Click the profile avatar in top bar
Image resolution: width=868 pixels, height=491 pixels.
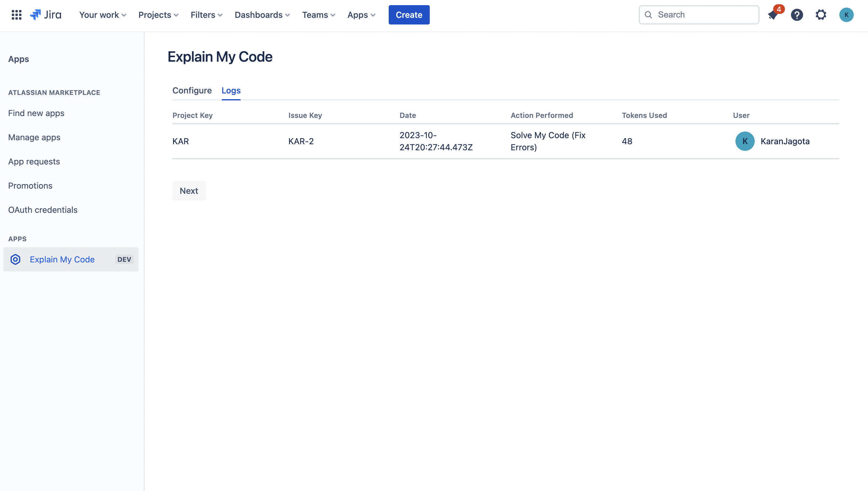coord(846,15)
